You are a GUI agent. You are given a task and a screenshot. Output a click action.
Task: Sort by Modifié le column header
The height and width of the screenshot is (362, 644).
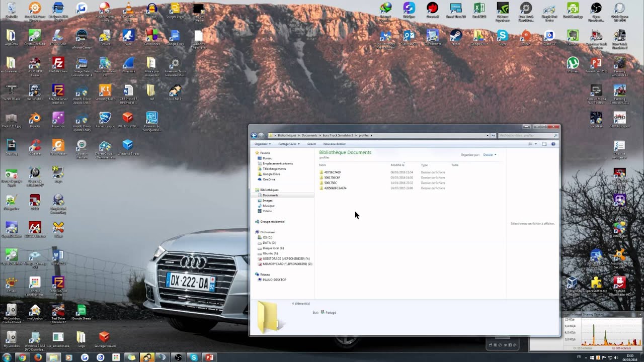397,165
